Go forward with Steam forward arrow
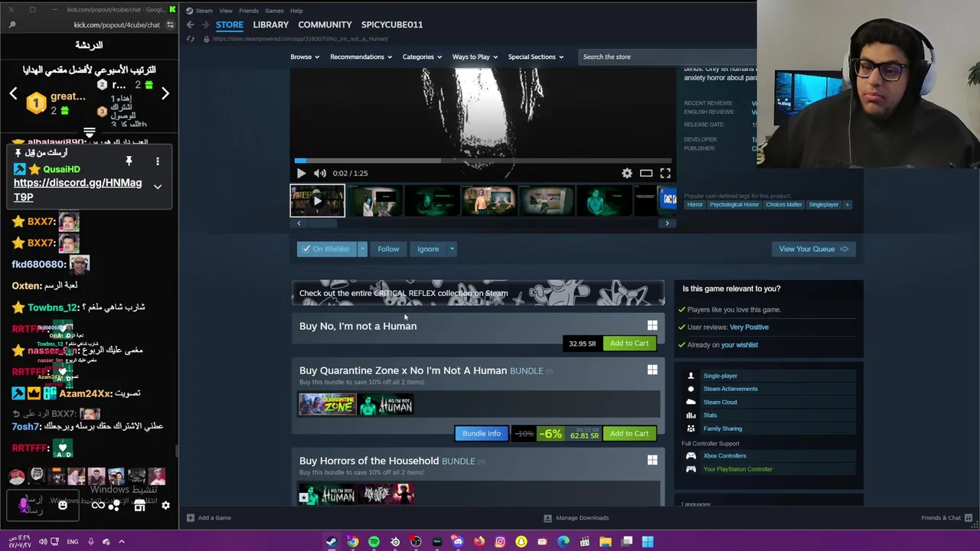 [x=204, y=24]
